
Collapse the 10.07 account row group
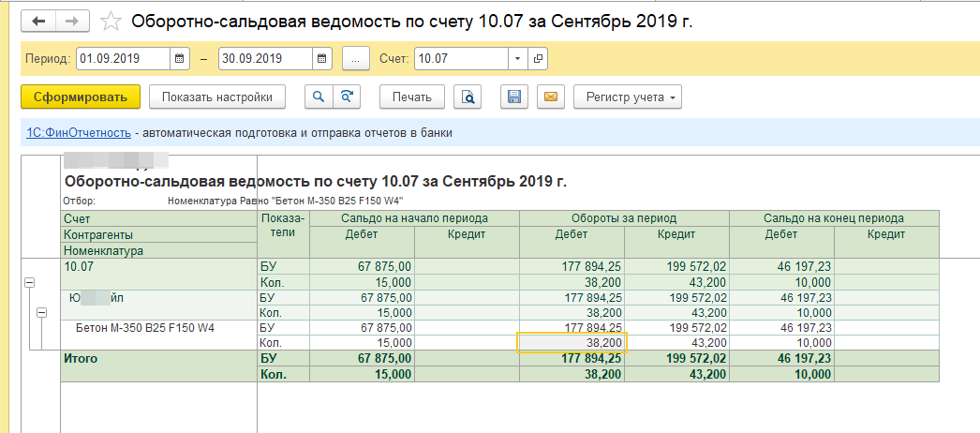[x=29, y=282]
